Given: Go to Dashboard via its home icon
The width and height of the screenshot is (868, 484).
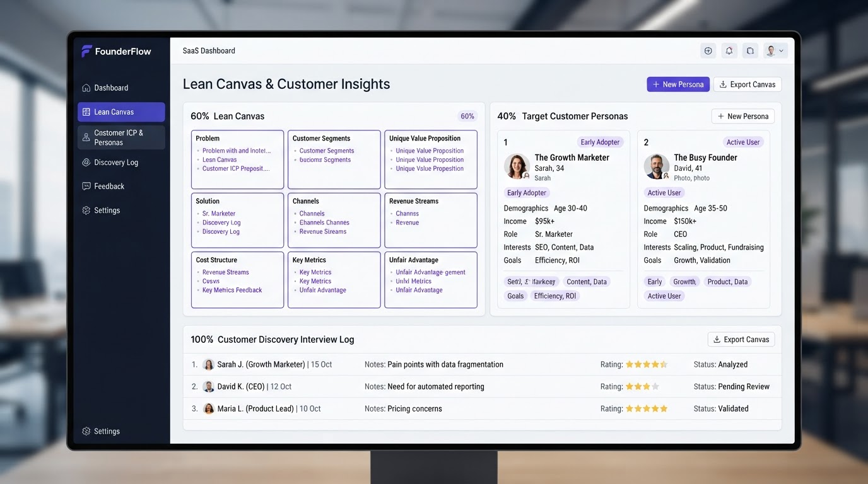Looking at the screenshot, I should (x=86, y=88).
